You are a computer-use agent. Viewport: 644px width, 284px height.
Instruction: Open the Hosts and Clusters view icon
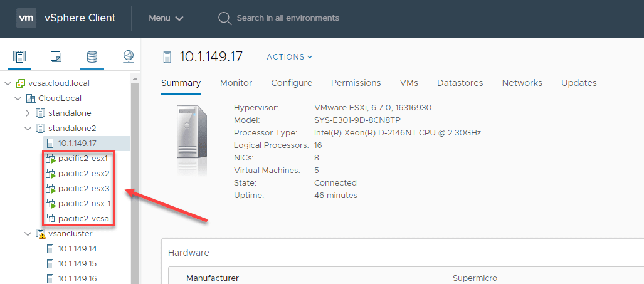click(x=19, y=57)
